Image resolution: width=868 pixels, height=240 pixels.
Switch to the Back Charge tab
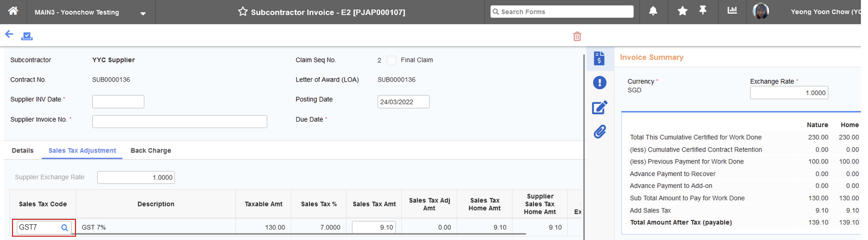(x=150, y=151)
